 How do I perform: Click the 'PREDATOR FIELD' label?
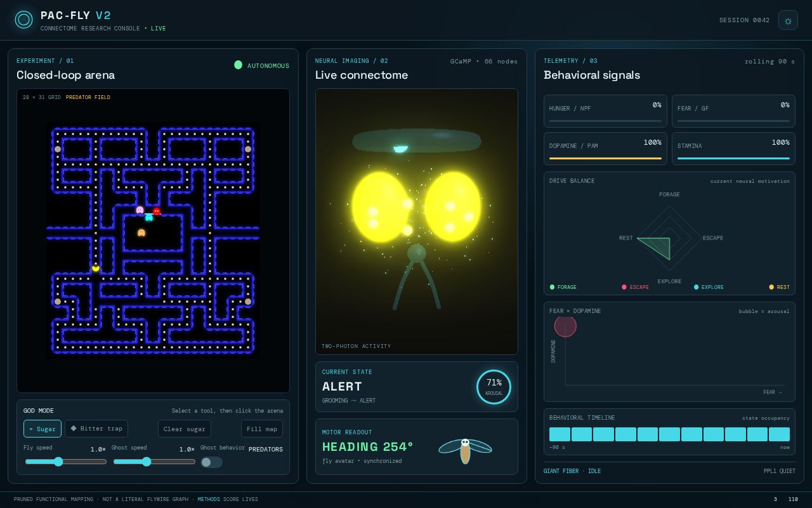tap(88, 97)
